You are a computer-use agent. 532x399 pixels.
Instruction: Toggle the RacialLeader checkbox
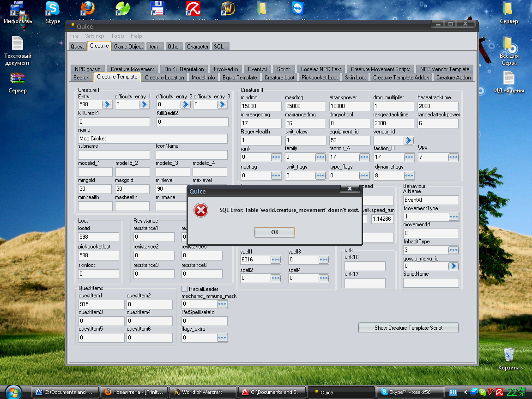(185, 289)
